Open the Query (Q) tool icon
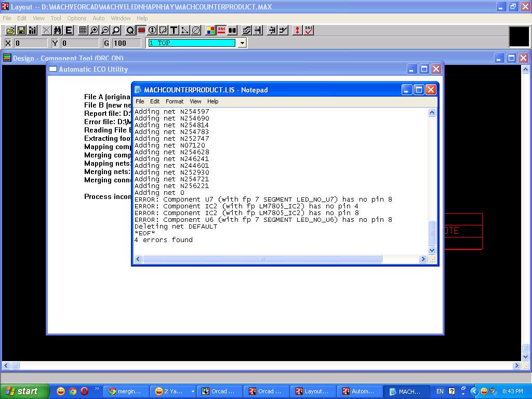Screen dimensions: 532x399 (130, 31)
